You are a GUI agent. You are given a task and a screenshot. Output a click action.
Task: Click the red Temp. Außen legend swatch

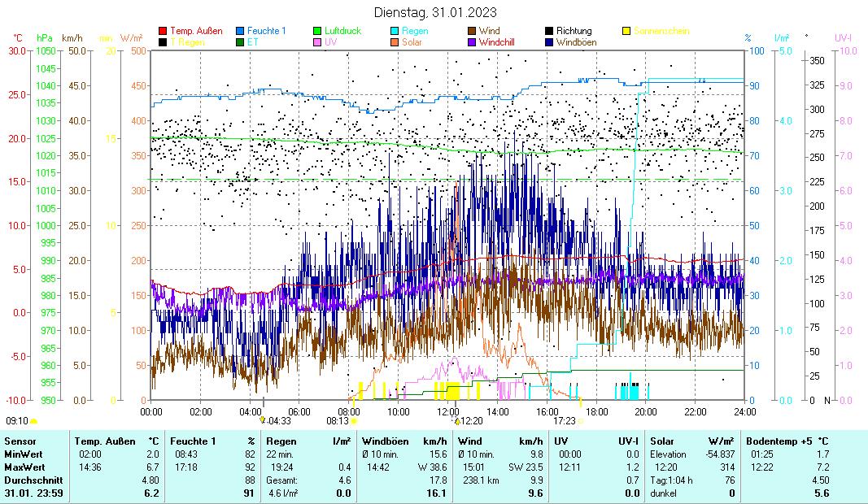163,31
